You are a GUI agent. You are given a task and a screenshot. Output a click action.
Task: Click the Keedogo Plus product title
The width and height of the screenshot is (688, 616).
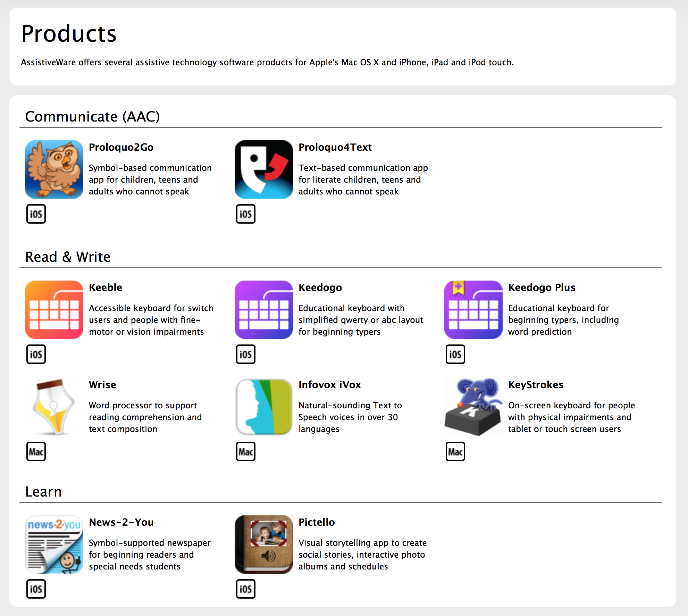click(542, 288)
